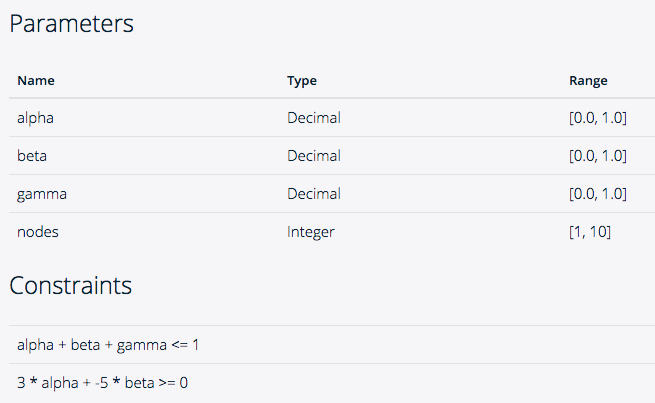Click the Type column header

tap(302, 81)
